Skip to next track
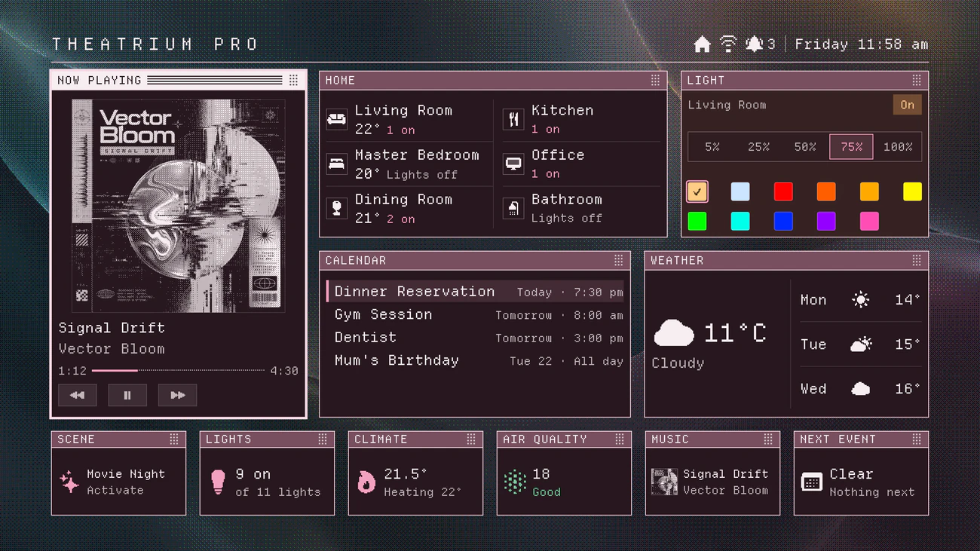Screen dimensions: 980x551 tap(177, 395)
